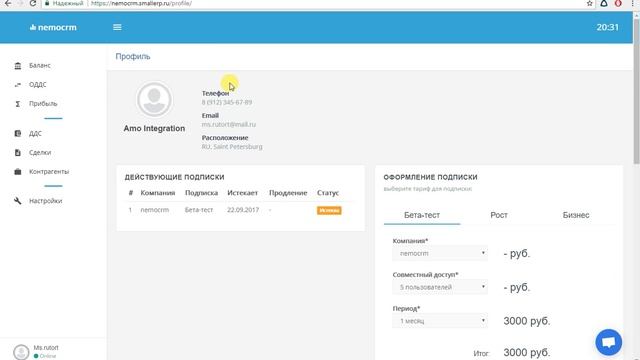Click the ОФОРМЛЕНИЕ ПОДПИСКИ heading

pos(430,177)
